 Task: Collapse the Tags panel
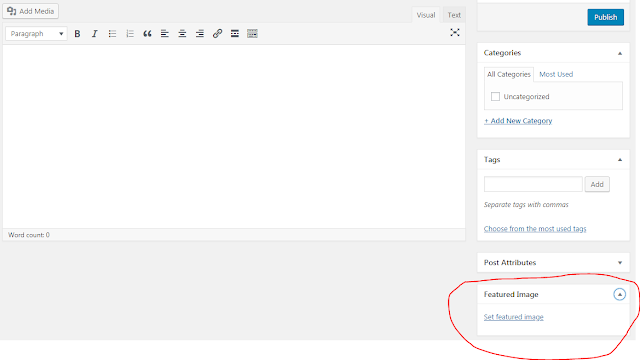click(x=620, y=160)
